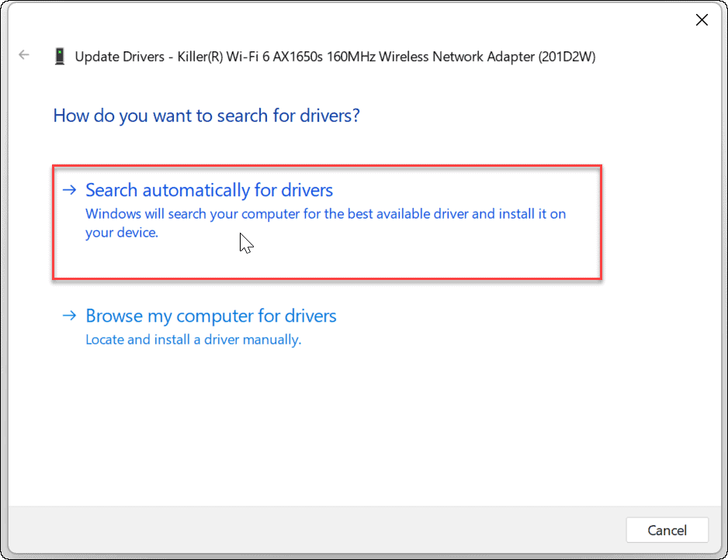Click the wizard back navigation icon
The width and height of the screenshot is (728, 560).
[24, 54]
